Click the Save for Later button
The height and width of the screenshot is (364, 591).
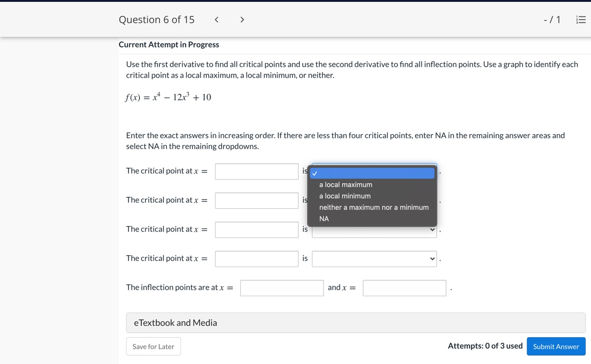coord(153,346)
